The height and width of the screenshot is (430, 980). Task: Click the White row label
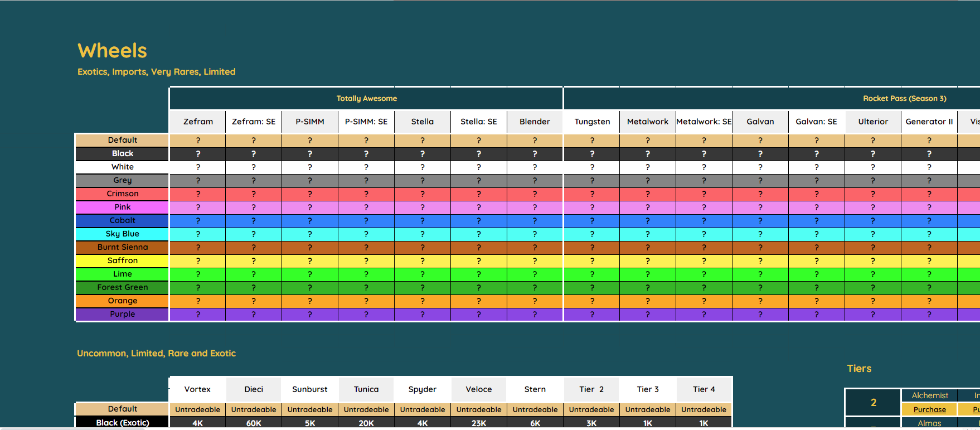(122, 167)
